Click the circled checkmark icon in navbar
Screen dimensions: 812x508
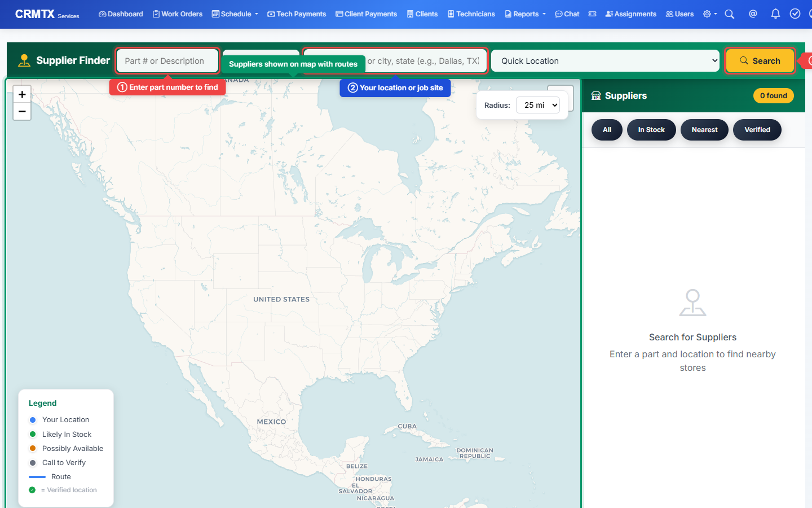[x=795, y=14]
